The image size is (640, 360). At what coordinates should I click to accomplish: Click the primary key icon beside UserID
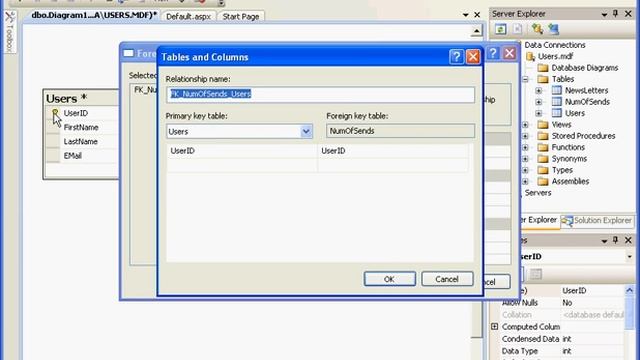coord(55,112)
